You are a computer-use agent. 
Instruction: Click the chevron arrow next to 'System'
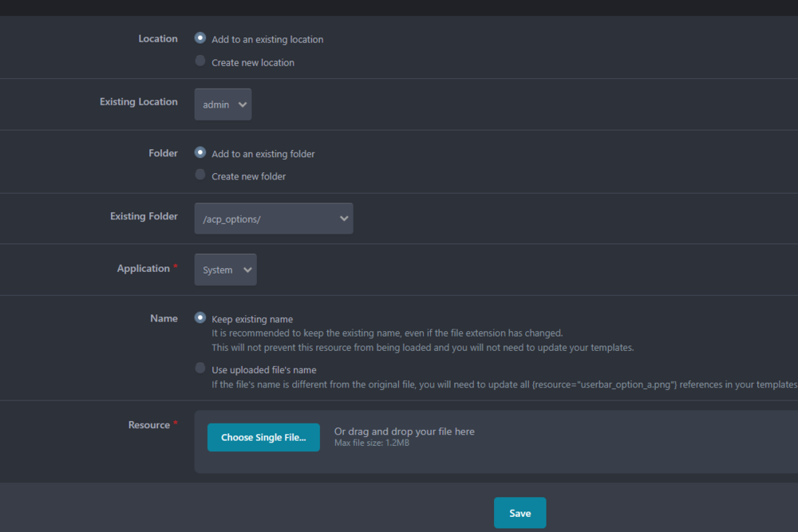click(247, 270)
